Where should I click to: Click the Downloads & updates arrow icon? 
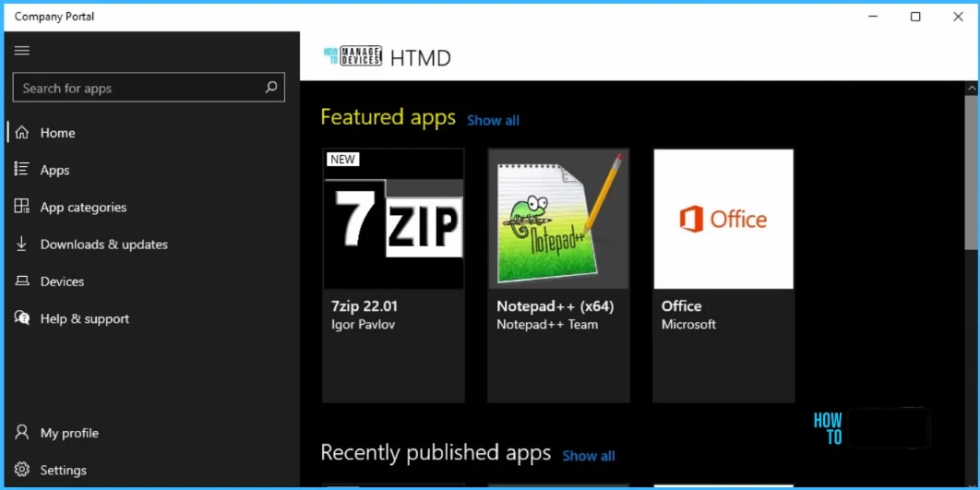pos(22,244)
